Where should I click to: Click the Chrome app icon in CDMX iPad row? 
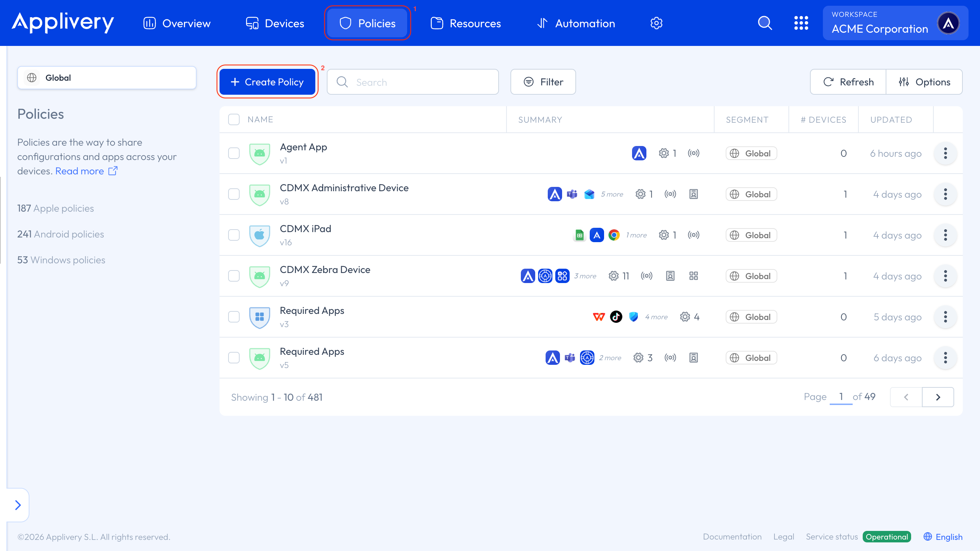click(614, 235)
